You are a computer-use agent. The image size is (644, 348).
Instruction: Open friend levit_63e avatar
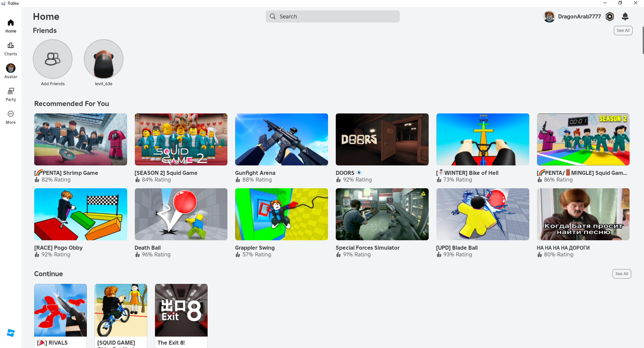tap(104, 59)
